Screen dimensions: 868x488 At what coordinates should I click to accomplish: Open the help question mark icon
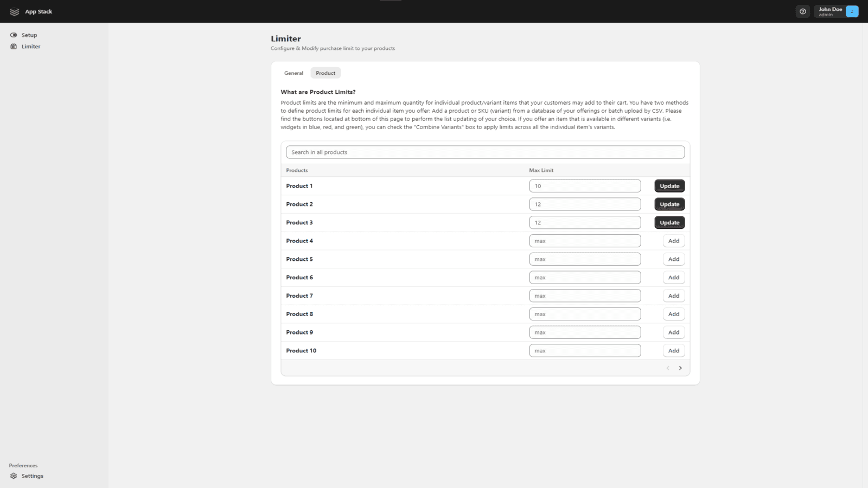point(803,11)
